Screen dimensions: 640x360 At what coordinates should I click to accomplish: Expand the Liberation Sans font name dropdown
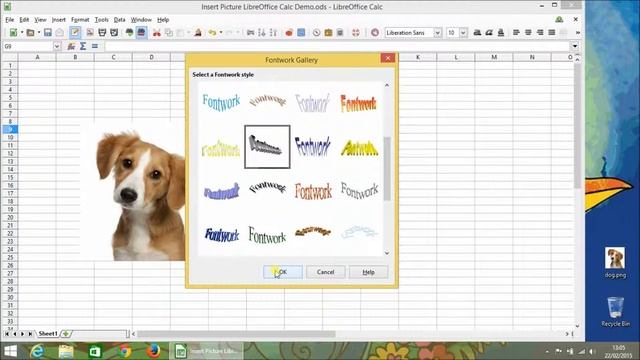(x=437, y=33)
